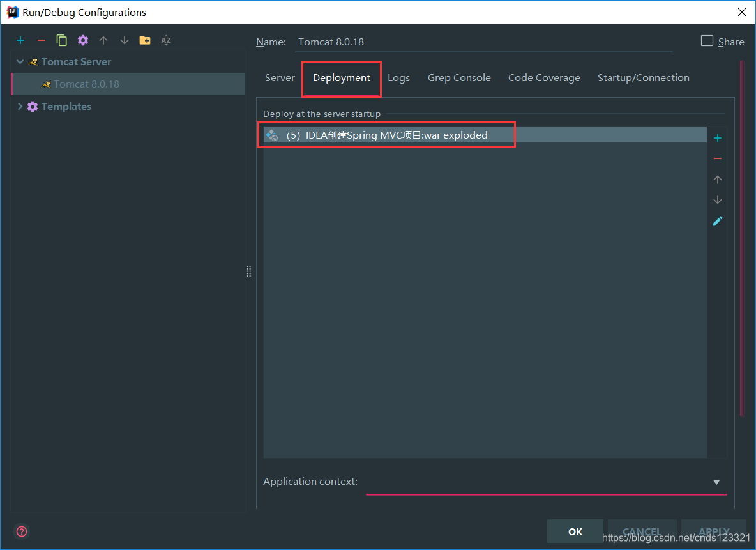Viewport: 756px width, 550px height.
Task: Move deployment artifact down
Action: [x=718, y=200]
